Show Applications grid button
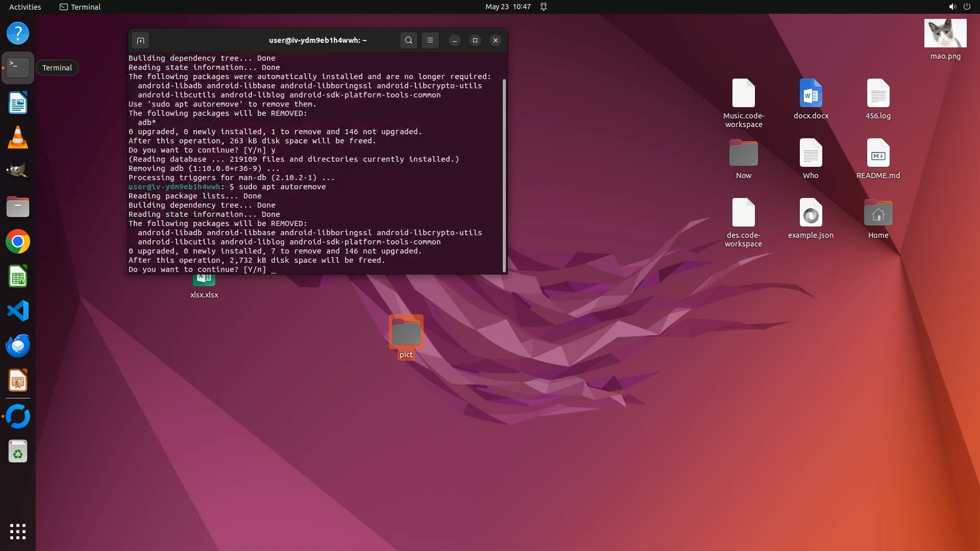 coord(18,532)
